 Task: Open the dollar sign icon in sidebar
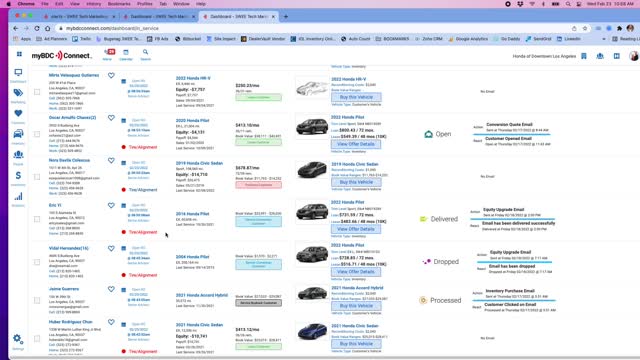tap(18, 176)
